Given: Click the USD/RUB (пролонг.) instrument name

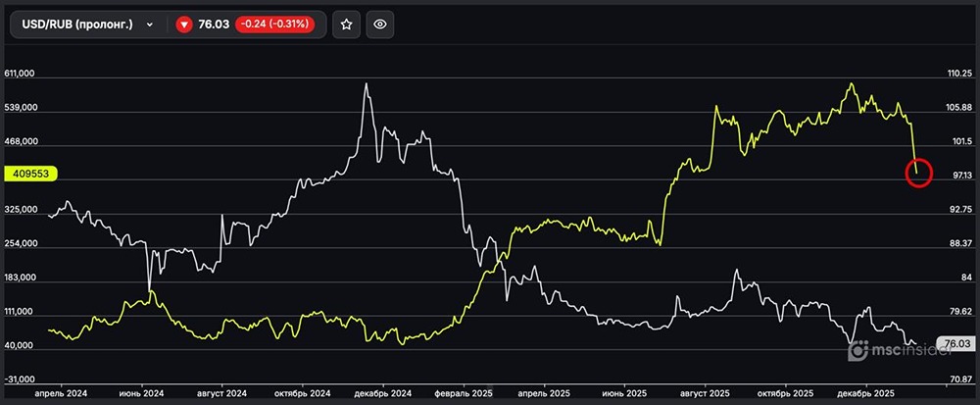Looking at the screenshot, I should pos(77,25).
